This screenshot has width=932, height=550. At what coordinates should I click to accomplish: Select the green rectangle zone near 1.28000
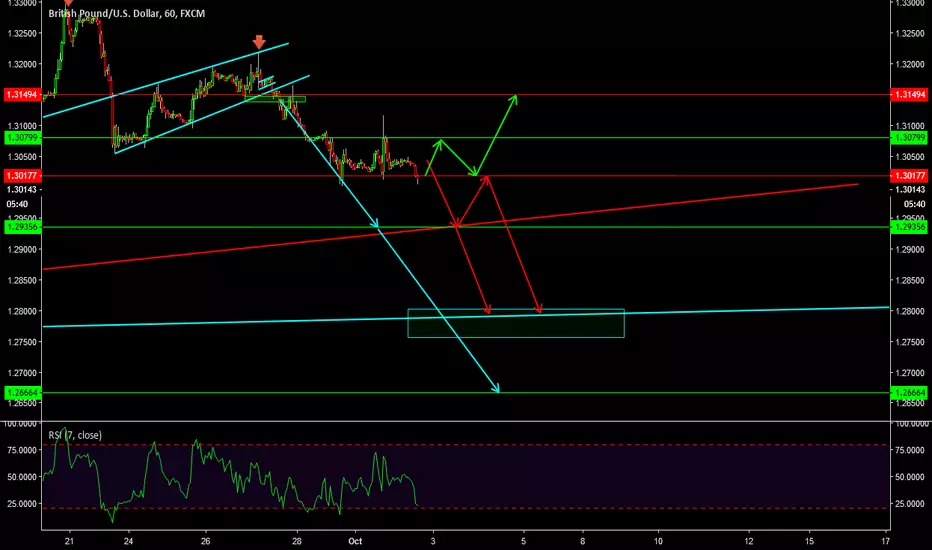click(x=516, y=323)
